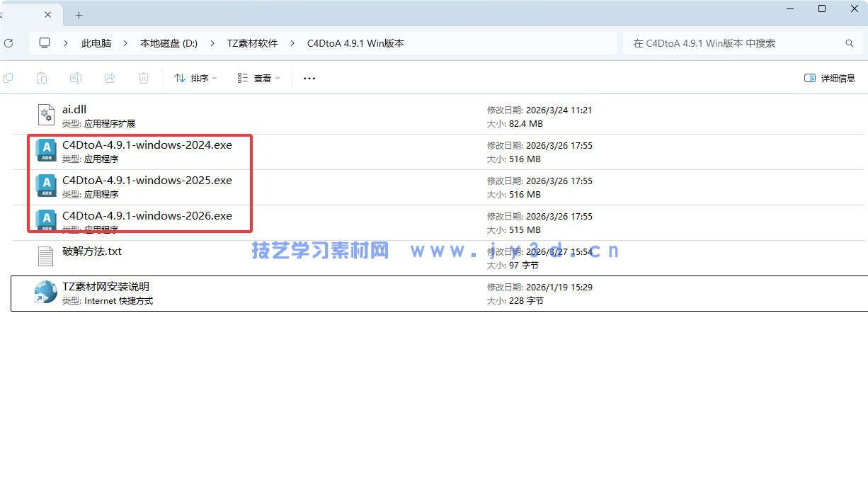The height and width of the screenshot is (500, 868).
Task: Minimize the File Explorer window
Action: click(791, 8)
